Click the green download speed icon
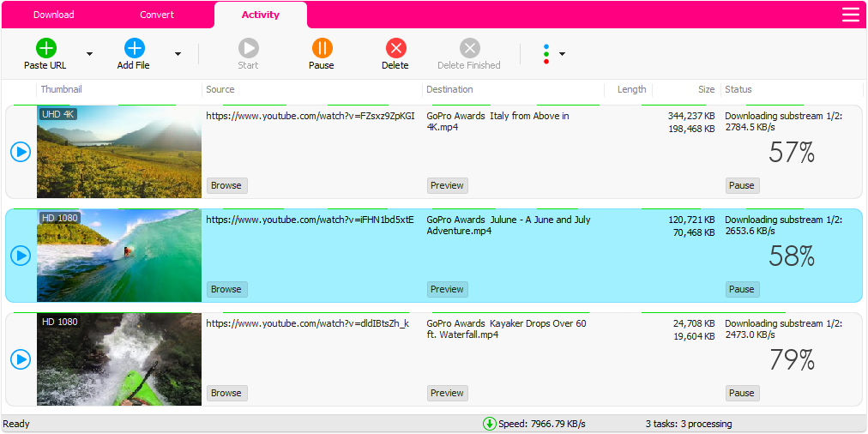 coord(489,424)
